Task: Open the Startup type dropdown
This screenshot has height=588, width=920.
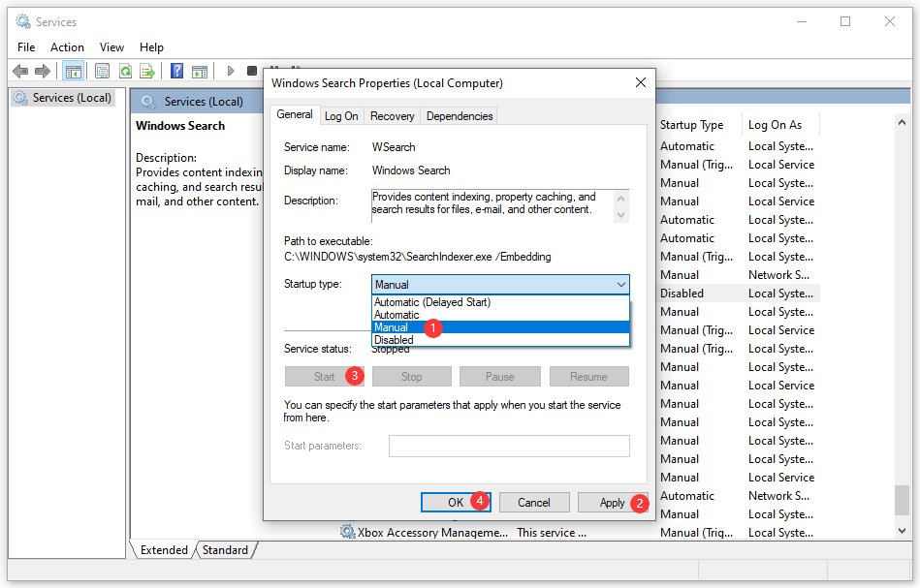Action: tap(620, 285)
